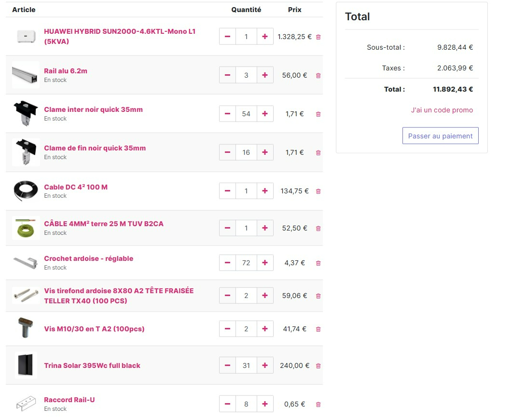Screen dimensions: 512x420
Task: Open J'ai un code promo link
Action: [442, 110]
